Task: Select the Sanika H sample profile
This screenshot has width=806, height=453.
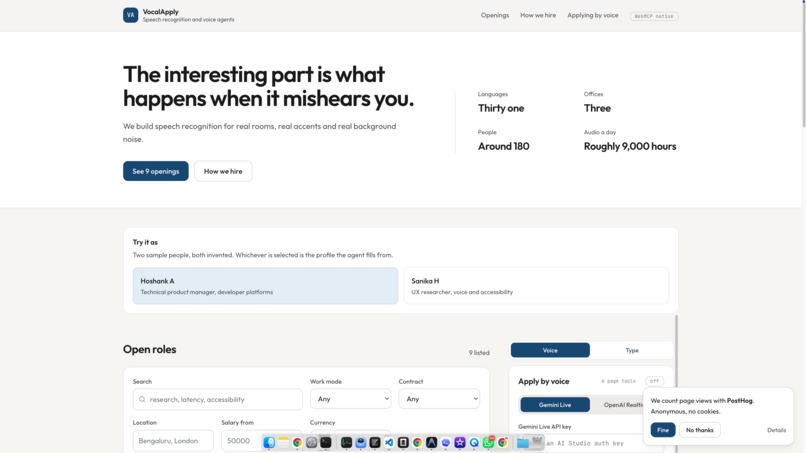Action: (536, 286)
